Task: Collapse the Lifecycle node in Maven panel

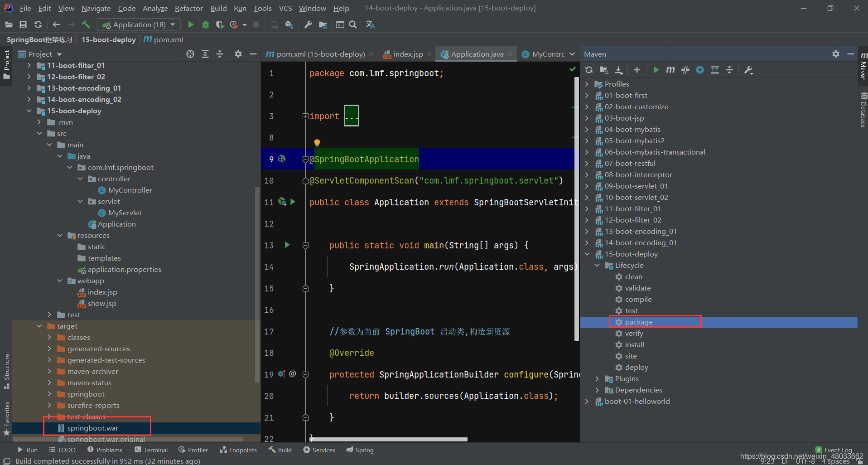Action: tap(597, 265)
